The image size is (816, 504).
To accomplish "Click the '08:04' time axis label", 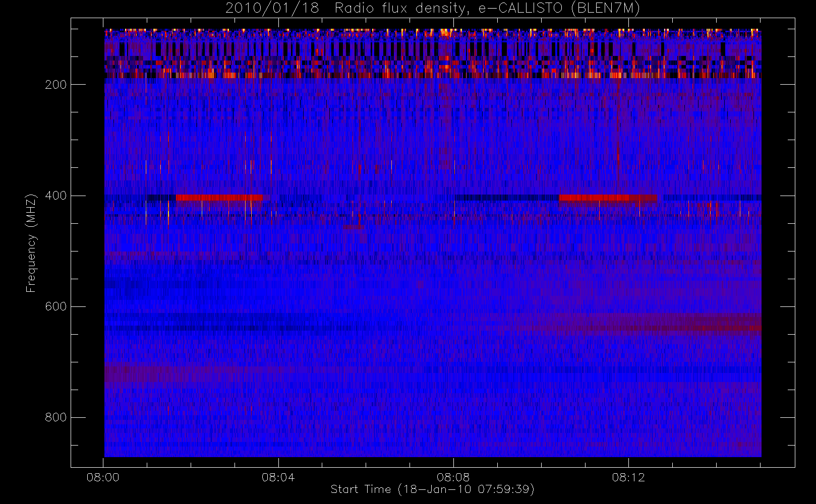I will click(278, 477).
